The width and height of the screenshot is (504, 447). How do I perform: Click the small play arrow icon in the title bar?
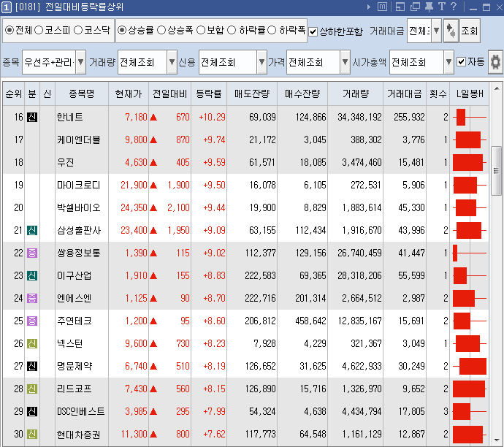click(x=369, y=7)
